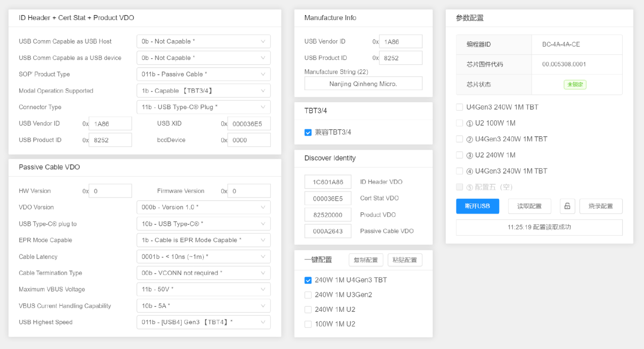Screen dimensions: 644x349
Task: Click the 粘贴配置 button
Action: [x=405, y=260]
